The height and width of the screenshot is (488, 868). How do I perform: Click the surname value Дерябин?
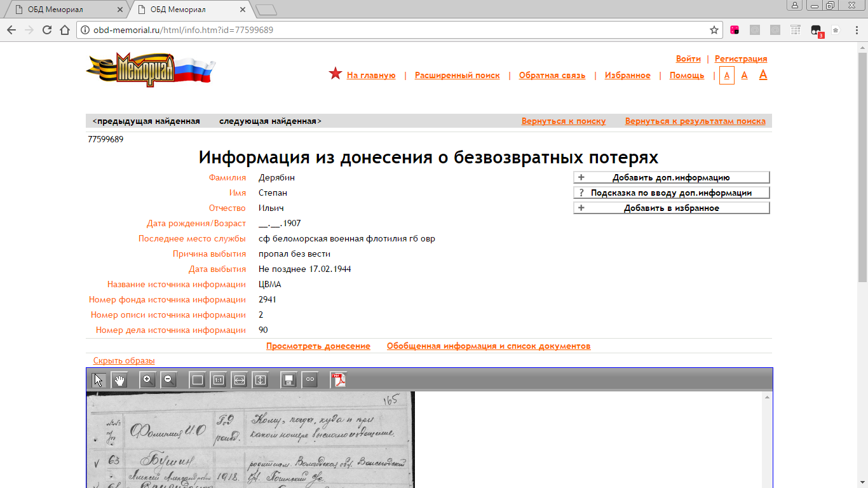(276, 178)
